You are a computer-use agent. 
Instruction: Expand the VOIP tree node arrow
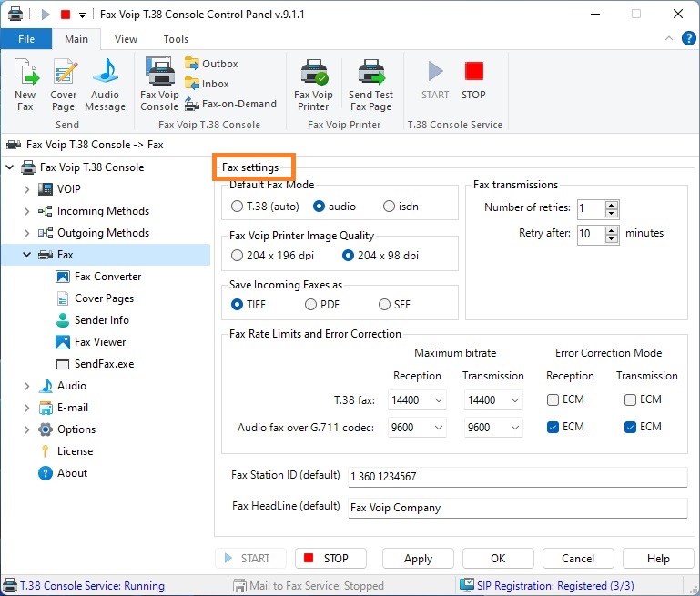(x=26, y=189)
